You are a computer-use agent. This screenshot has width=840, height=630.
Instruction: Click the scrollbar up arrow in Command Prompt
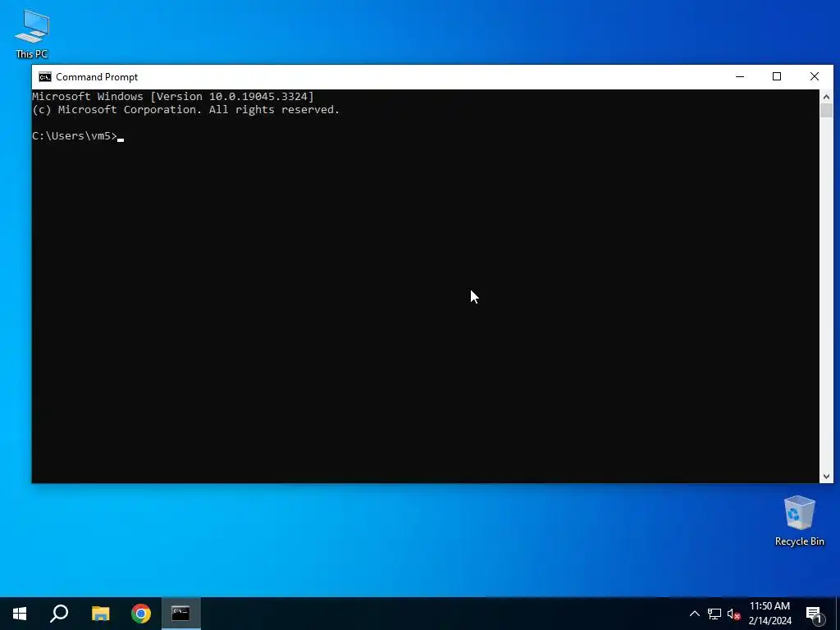826,97
